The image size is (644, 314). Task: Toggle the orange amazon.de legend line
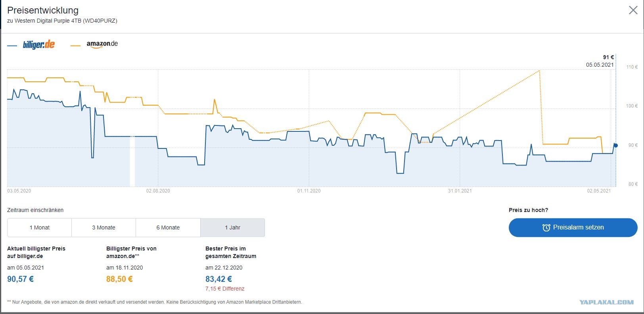pyautogui.click(x=75, y=46)
